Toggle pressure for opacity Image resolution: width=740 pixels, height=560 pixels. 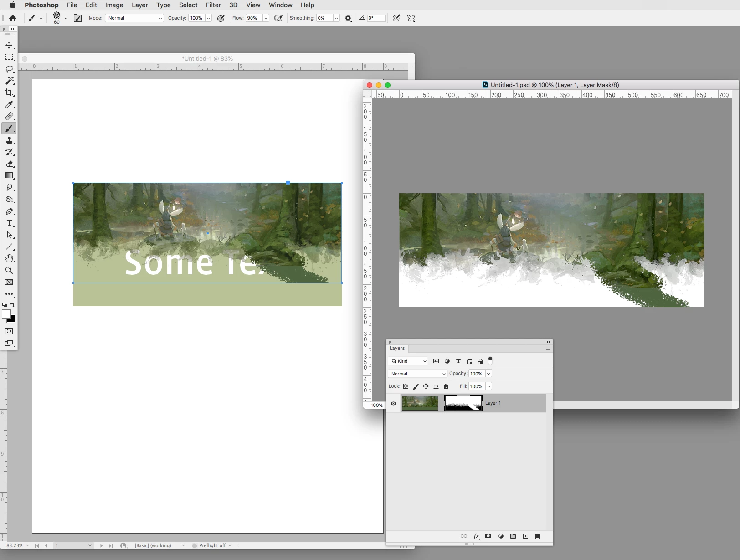point(221,18)
